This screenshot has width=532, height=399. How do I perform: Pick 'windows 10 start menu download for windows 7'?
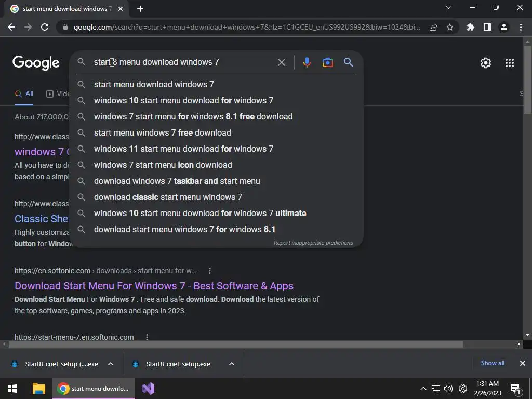click(x=217, y=100)
